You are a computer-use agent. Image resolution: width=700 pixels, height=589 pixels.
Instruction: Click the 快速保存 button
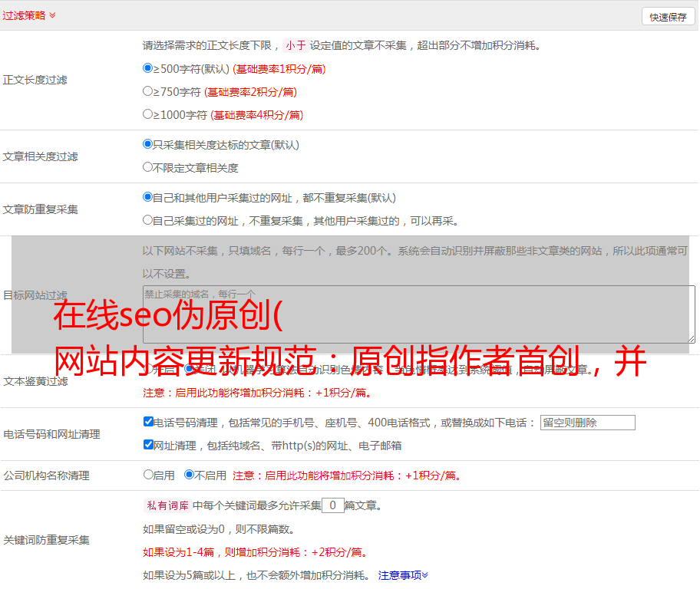[668, 17]
